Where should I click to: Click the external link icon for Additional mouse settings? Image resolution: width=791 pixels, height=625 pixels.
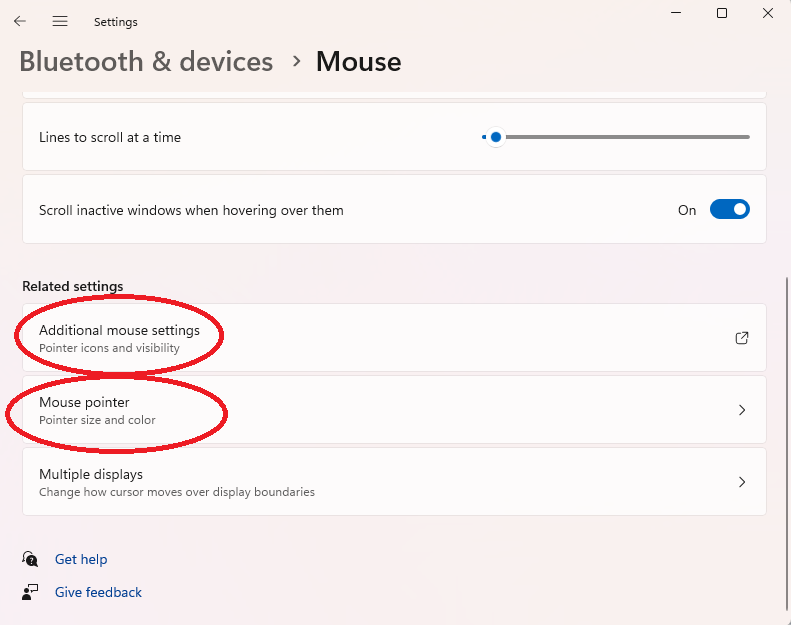pos(742,338)
